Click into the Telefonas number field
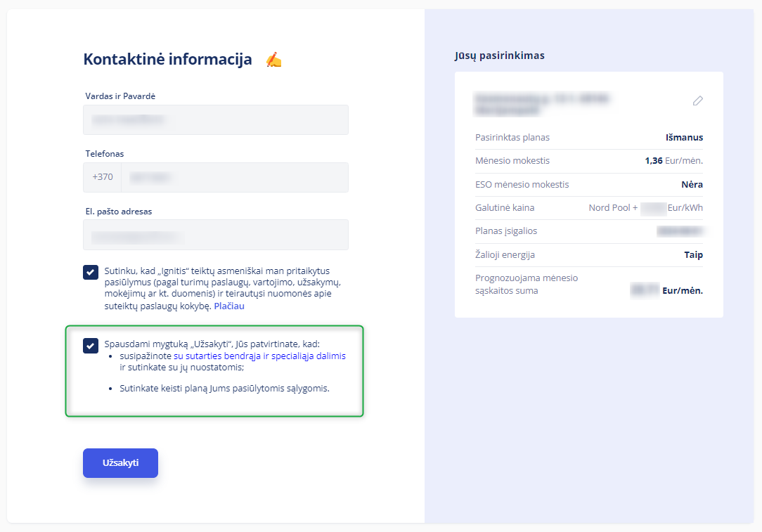The width and height of the screenshot is (762, 532). tap(235, 177)
